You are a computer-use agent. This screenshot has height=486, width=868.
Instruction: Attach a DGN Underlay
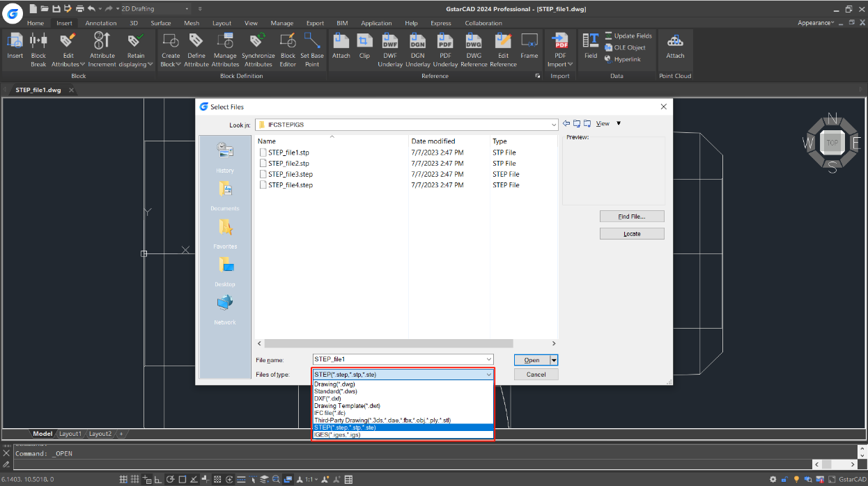pos(417,49)
